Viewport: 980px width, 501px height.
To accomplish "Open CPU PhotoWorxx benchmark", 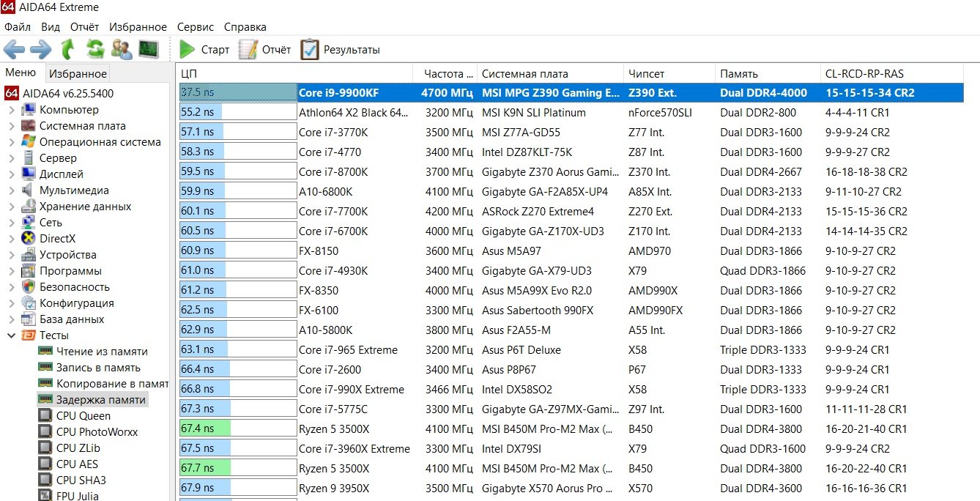I will coord(97,432).
